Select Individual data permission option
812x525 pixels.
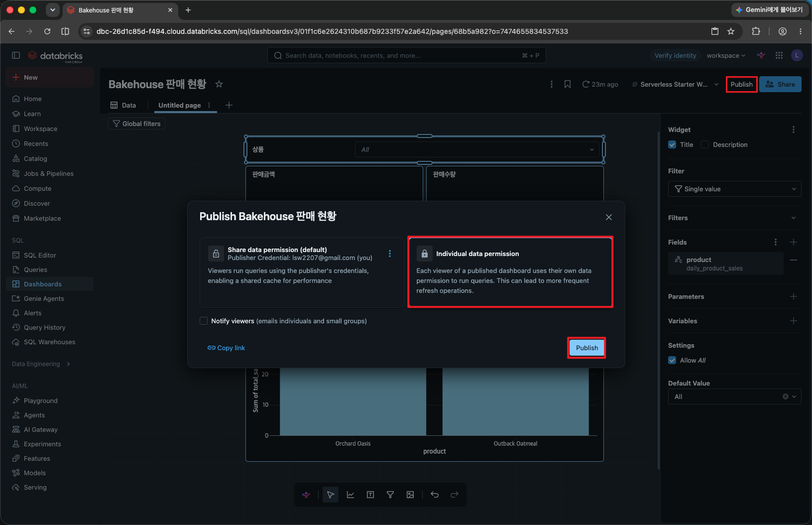(x=510, y=272)
